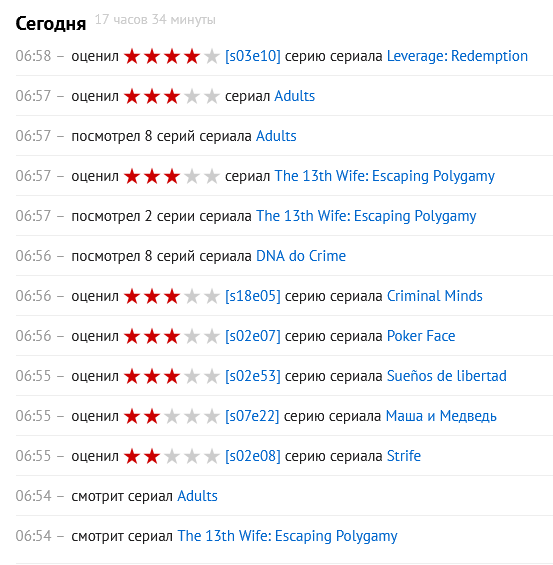Screen dimensions: 553x565
Task: Open episode link s03e10
Action: point(253,56)
